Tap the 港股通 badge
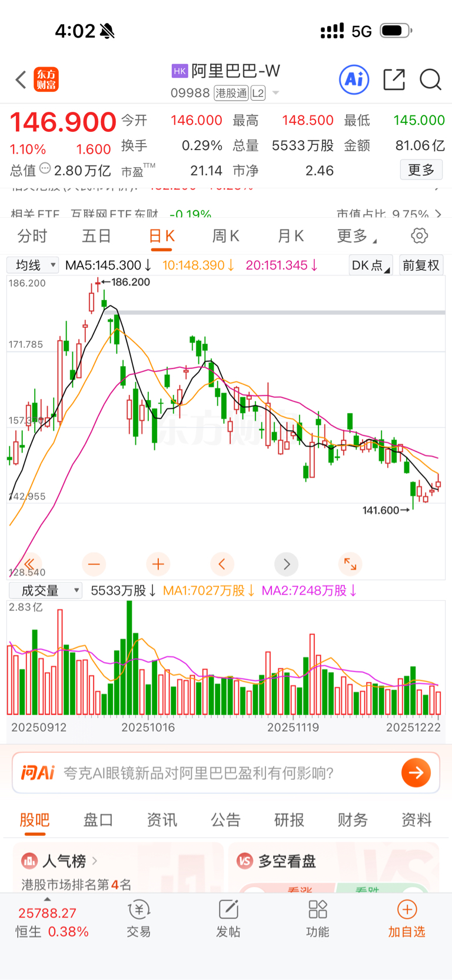Screen dimensions: 452x980 [231, 93]
